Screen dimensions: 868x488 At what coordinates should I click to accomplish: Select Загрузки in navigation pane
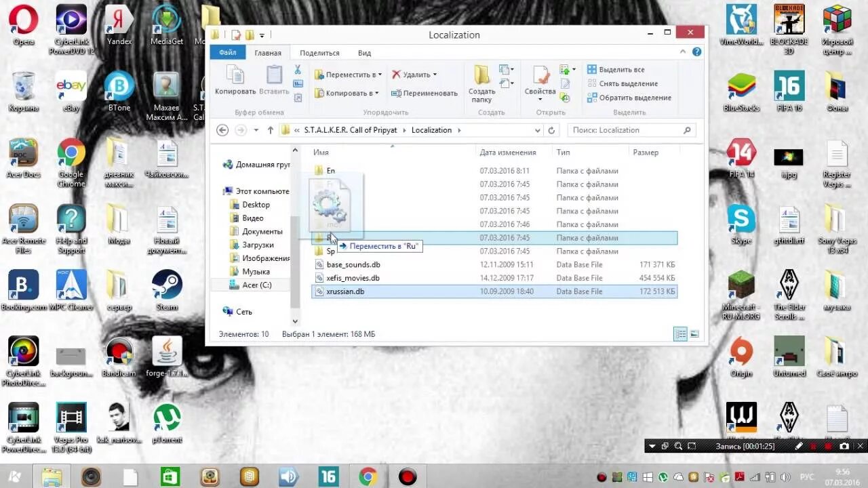coord(258,245)
